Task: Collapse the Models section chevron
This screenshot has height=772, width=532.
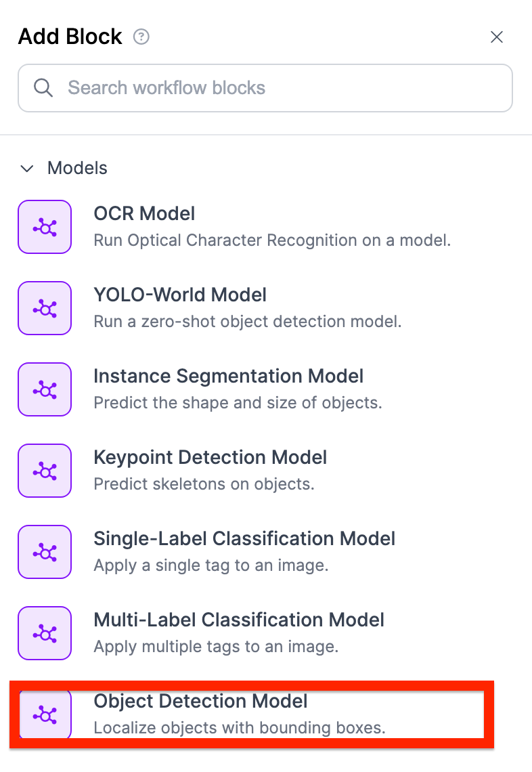Action: (x=27, y=169)
